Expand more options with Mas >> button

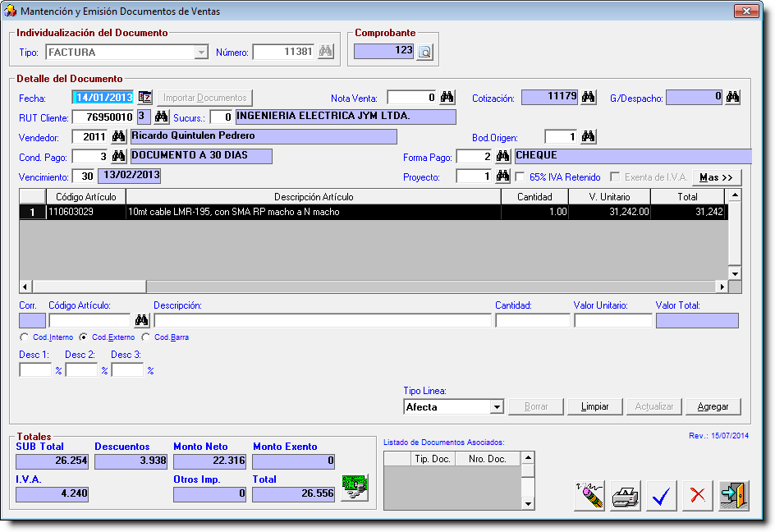point(717,177)
